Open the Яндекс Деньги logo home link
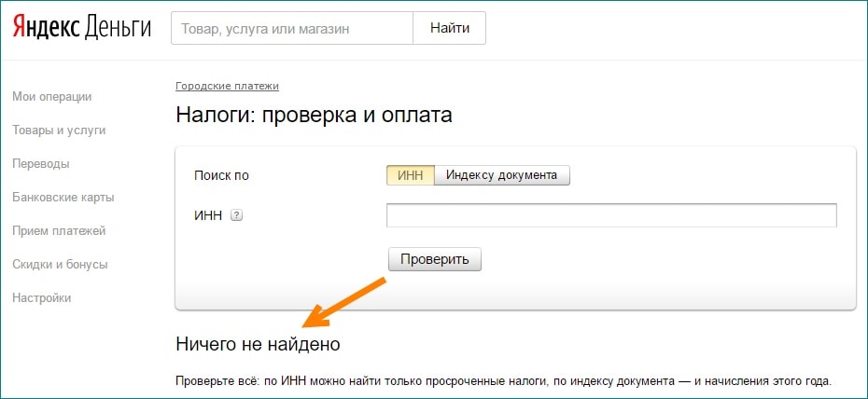The image size is (868, 399). [81, 28]
